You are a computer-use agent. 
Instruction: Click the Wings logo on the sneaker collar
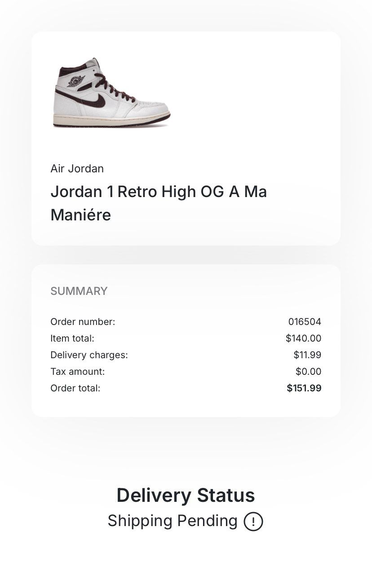coord(76,81)
